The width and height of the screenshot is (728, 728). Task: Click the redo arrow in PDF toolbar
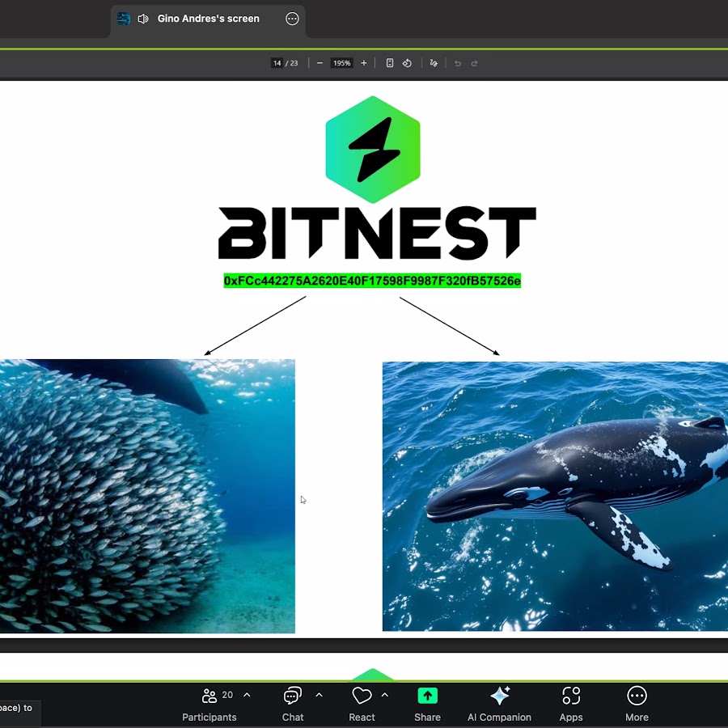[475, 63]
